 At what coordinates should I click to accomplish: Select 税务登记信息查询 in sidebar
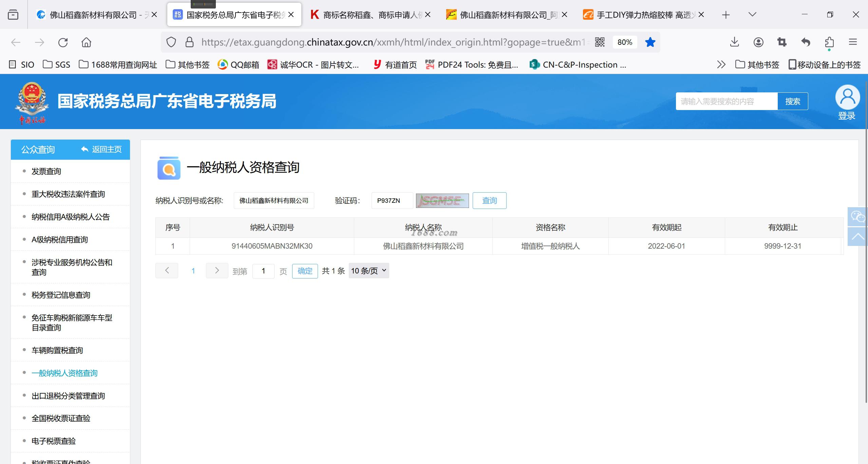(x=61, y=295)
